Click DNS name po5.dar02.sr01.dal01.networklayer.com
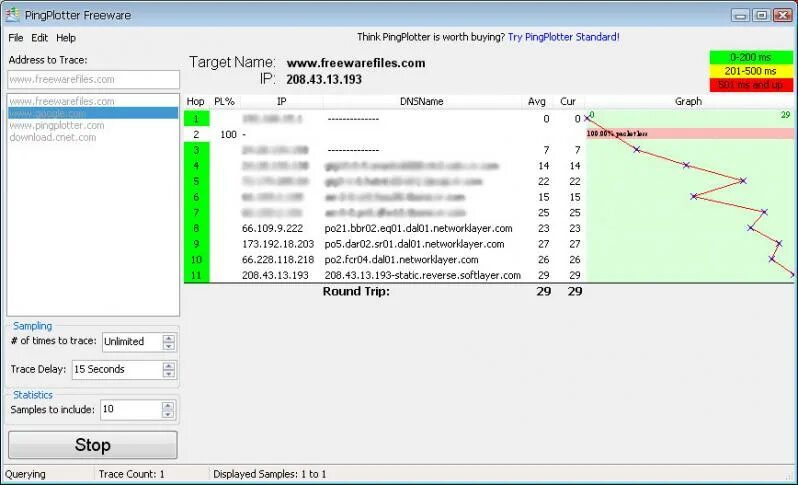798x485 pixels. pos(414,244)
